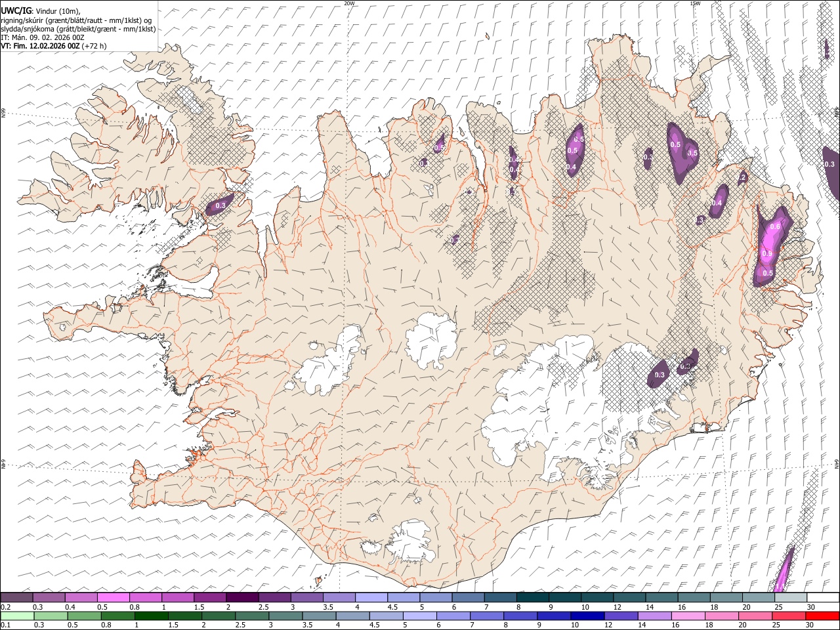Click the dark teal 8 swatch in upper legend

coord(533,597)
